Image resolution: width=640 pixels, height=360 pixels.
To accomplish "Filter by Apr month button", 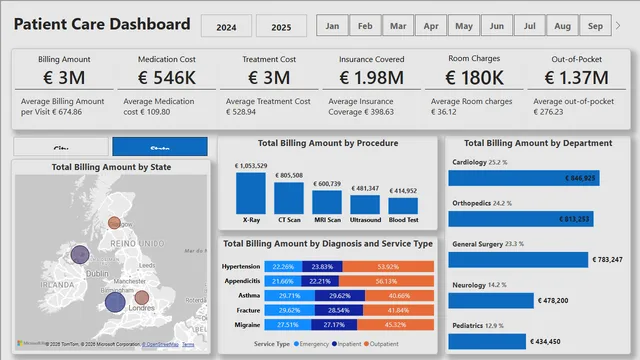I will tap(431, 26).
